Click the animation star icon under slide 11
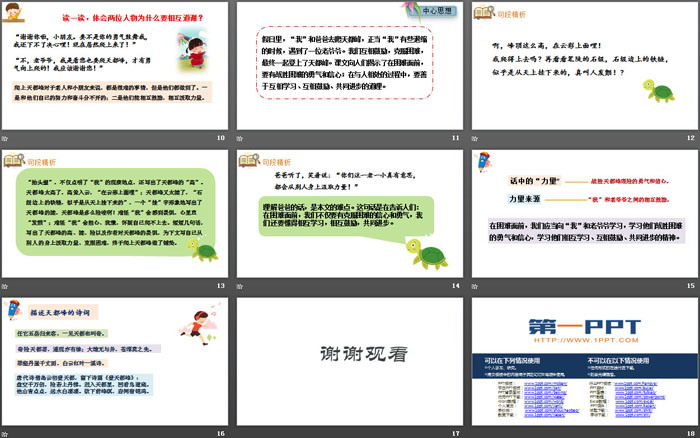The image size is (700, 438). [240, 138]
